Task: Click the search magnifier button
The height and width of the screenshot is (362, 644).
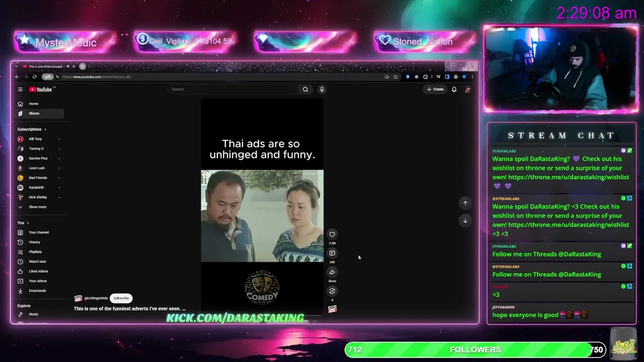Action: (x=305, y=89)
